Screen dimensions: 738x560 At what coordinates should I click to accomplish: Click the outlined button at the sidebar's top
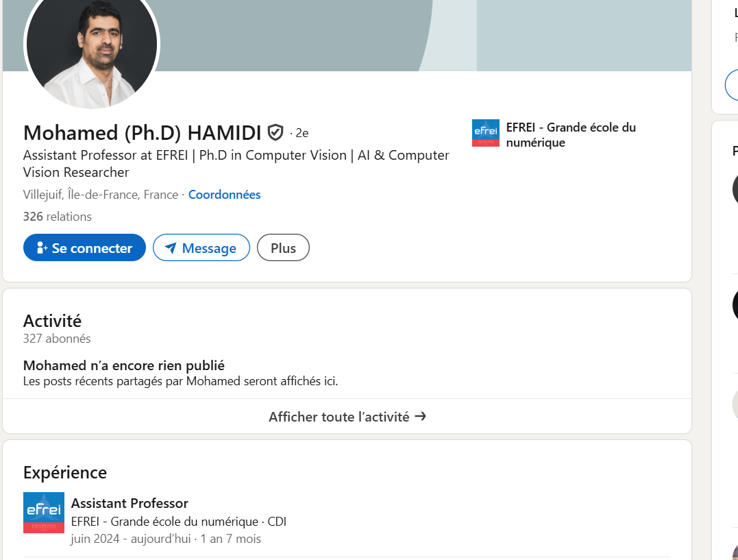pos(732,85)
